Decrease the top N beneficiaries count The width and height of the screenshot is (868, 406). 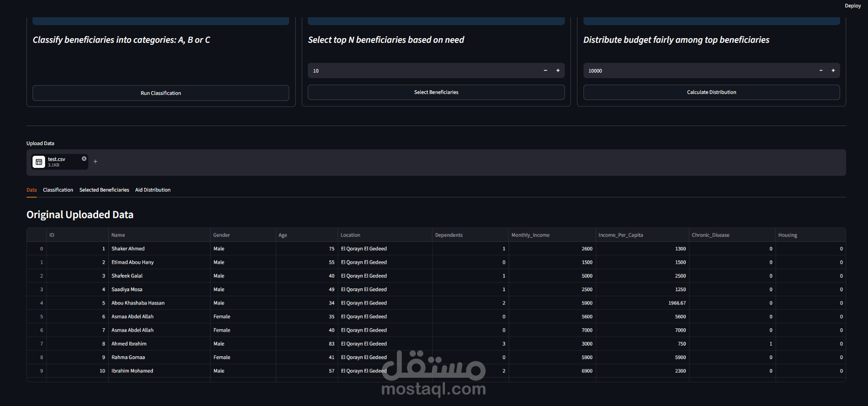tap(545, 71)
